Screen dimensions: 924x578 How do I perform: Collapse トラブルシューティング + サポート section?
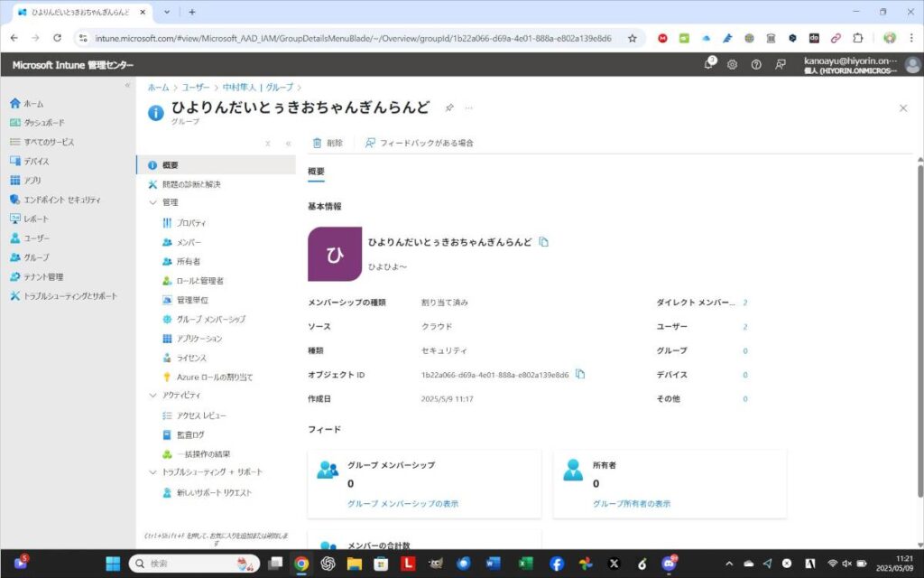(152, 471)
